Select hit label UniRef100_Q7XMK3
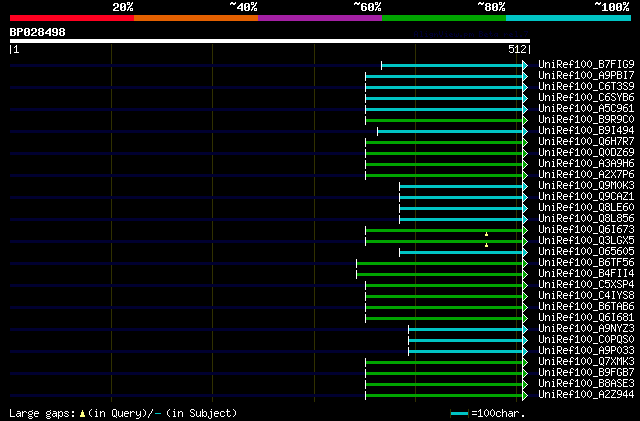This screenshot has height=421, width=640. pyautogui.click(x=586, y=362)
